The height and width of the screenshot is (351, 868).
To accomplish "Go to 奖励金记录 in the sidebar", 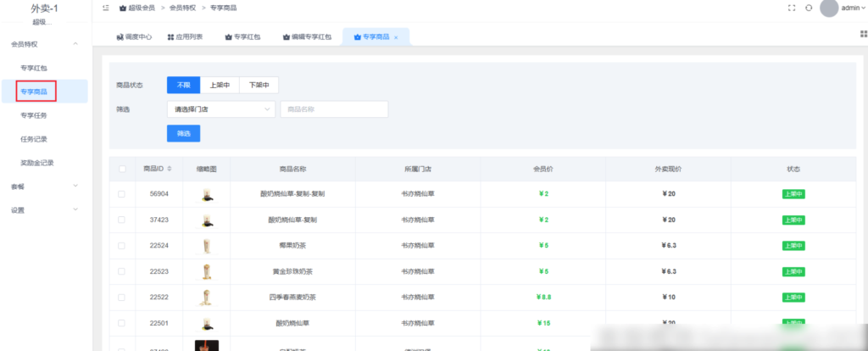I will (37, 164).
